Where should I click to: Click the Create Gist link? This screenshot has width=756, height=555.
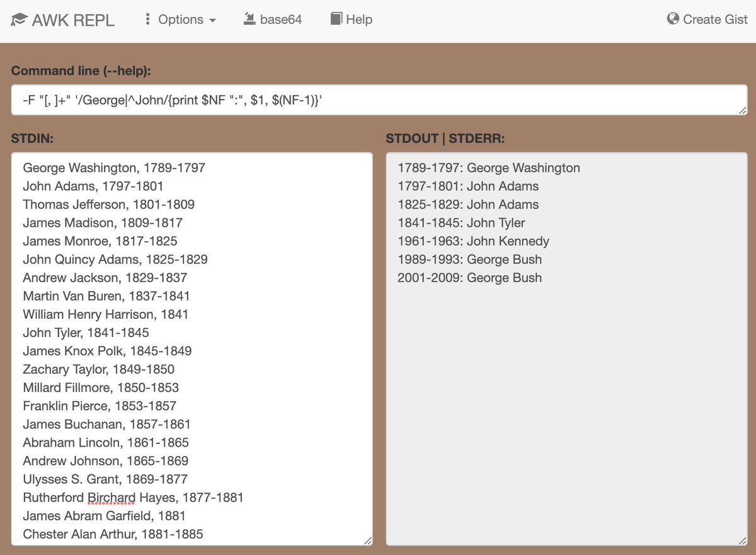(x=707, y=20)
